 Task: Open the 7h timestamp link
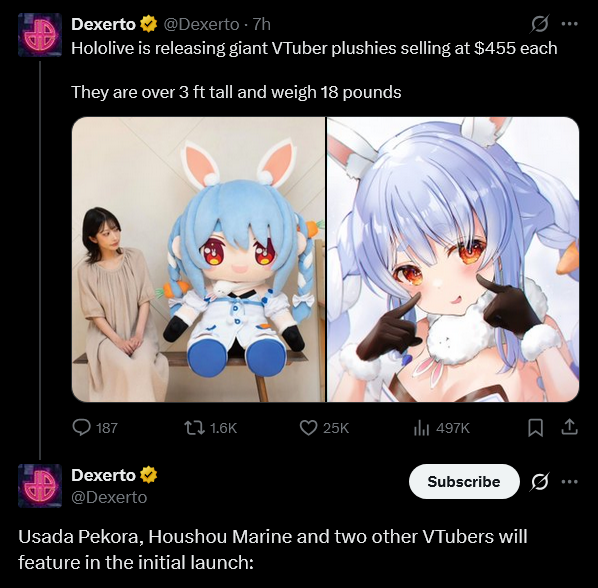tap(262, 24)
